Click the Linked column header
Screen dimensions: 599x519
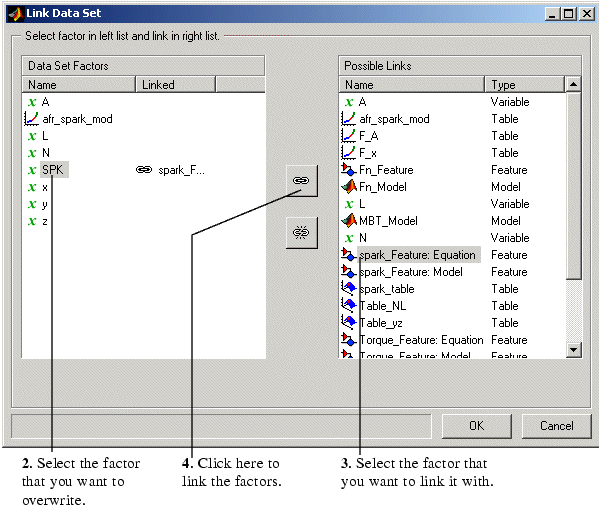(x=175, y=84)
